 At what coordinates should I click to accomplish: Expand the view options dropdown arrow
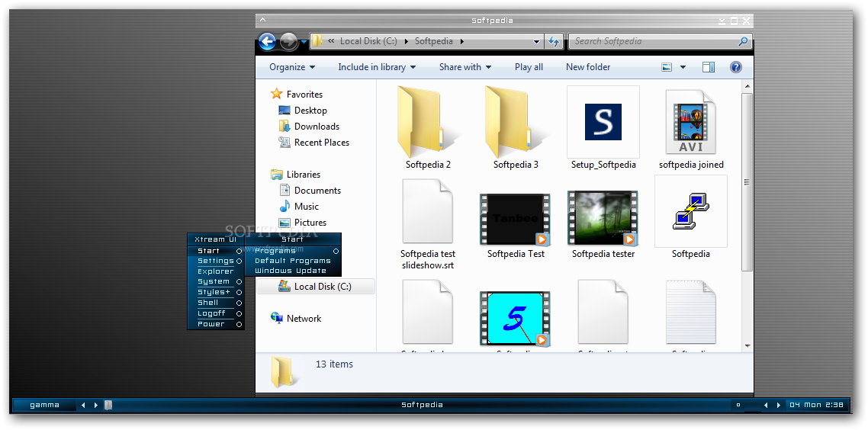tap(683, 67)
